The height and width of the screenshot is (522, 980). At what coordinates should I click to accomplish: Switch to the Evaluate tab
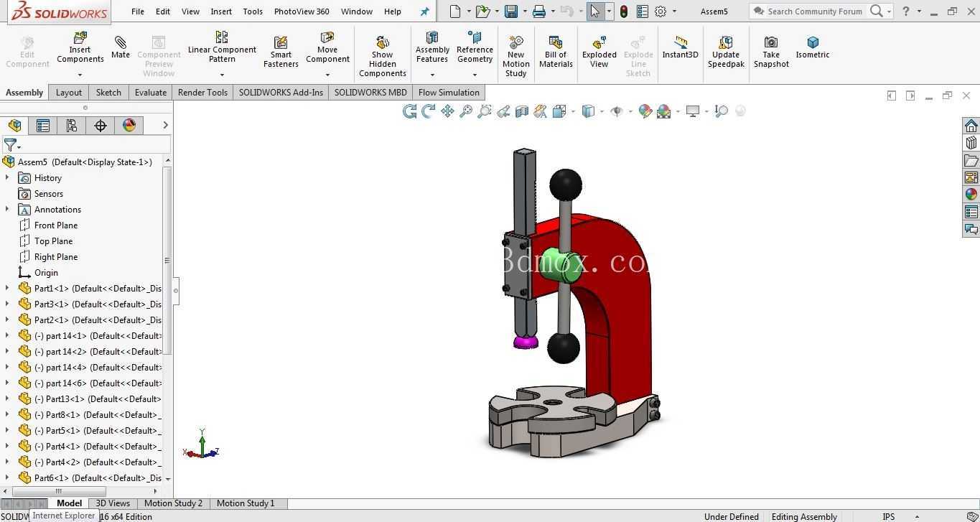tap(151, 93)
